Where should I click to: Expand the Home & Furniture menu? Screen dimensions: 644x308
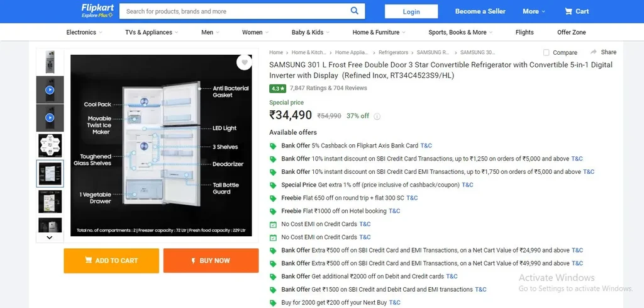click(379, 32)
